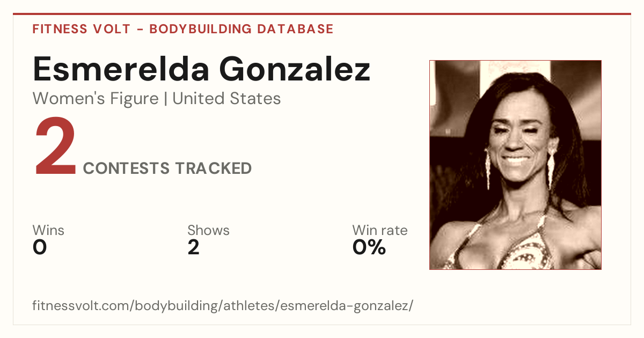Click the Shows label
This screenshot has height=338, width=644.
[208, 231]
